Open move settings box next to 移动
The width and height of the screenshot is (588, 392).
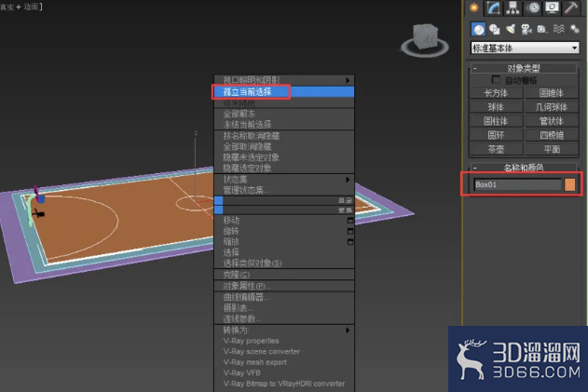pos(350,221)
